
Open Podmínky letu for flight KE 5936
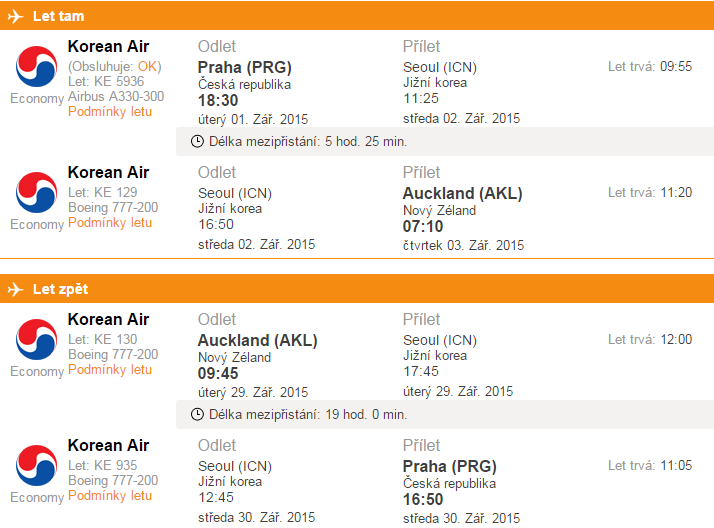coord(110,112)
